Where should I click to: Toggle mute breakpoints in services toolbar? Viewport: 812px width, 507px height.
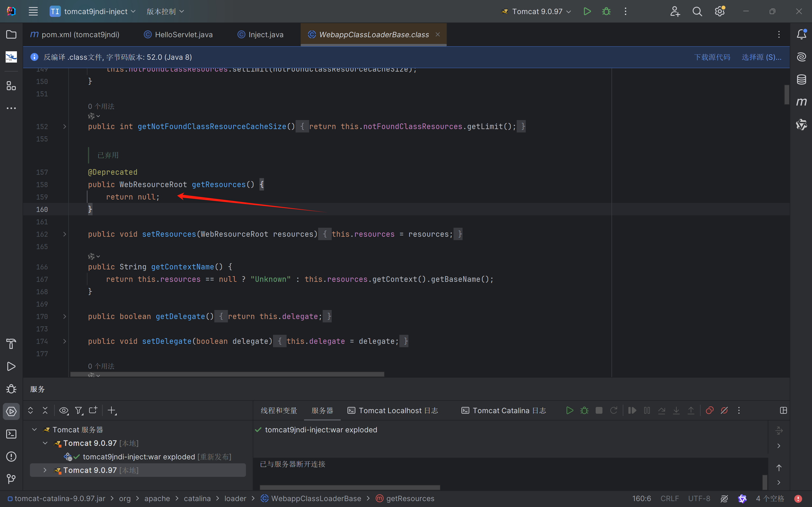pos(724,410)
